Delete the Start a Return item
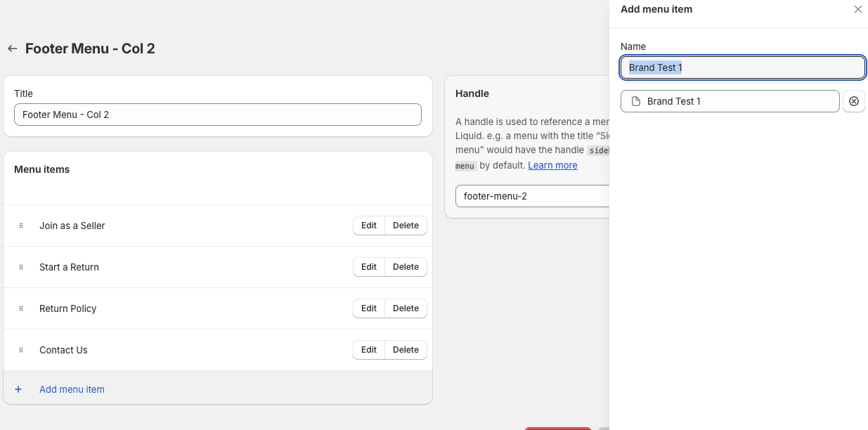 (406, 267)
